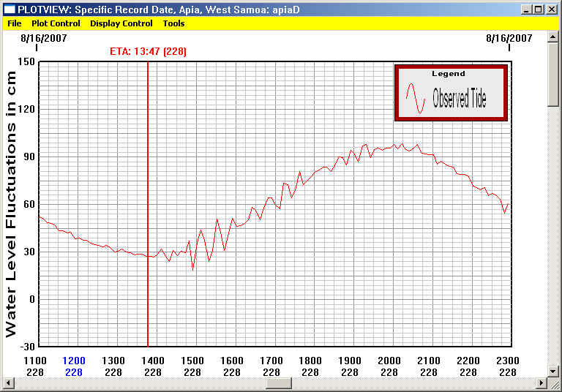Minimize the PLOTVIEW window
562x392 pixels.
[526, 10]
